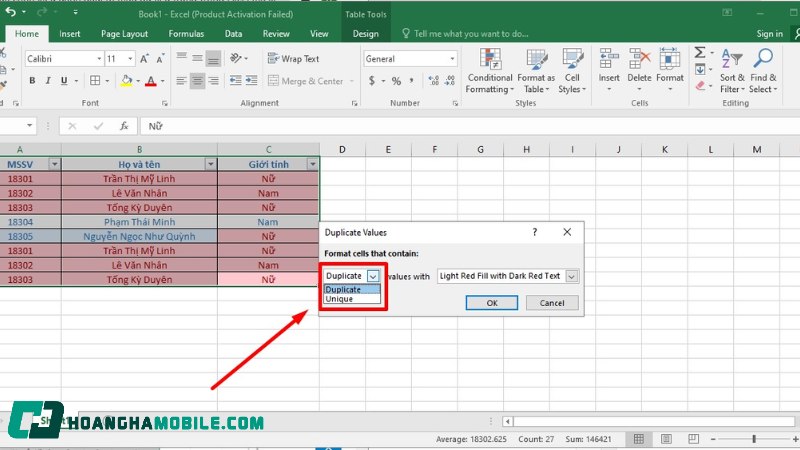This screenshot has width=800, height=450.
Task: Switch to Page Layout view icon
Action: point(666,439)
